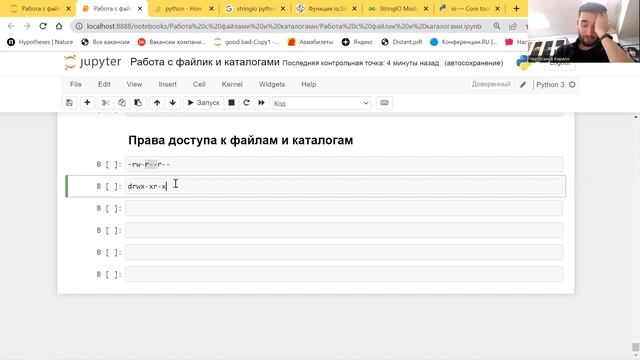This screenshot has height=360, width=640.
Task: Rename notebook title Работа с файлик и каталогами
Action: point(204,62)
